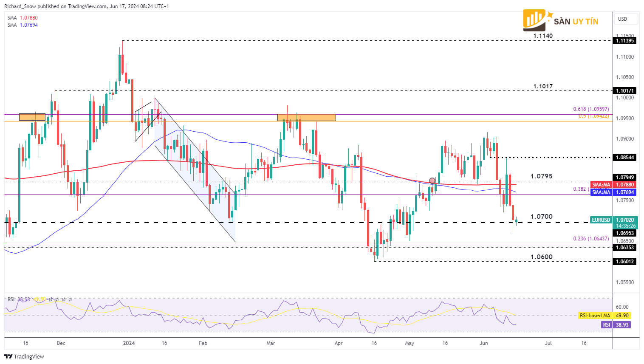
Task: Click the Apr date label on time axis
Action: point(339,343)
